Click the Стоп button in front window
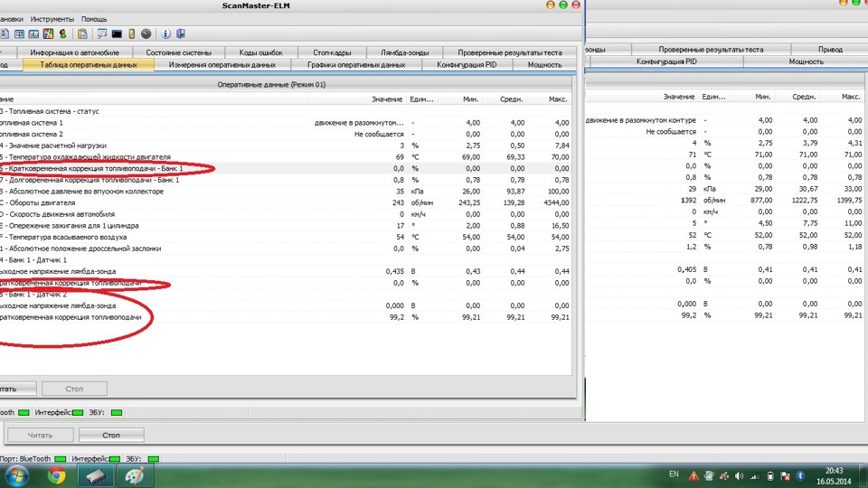 [x=74, y=389]
